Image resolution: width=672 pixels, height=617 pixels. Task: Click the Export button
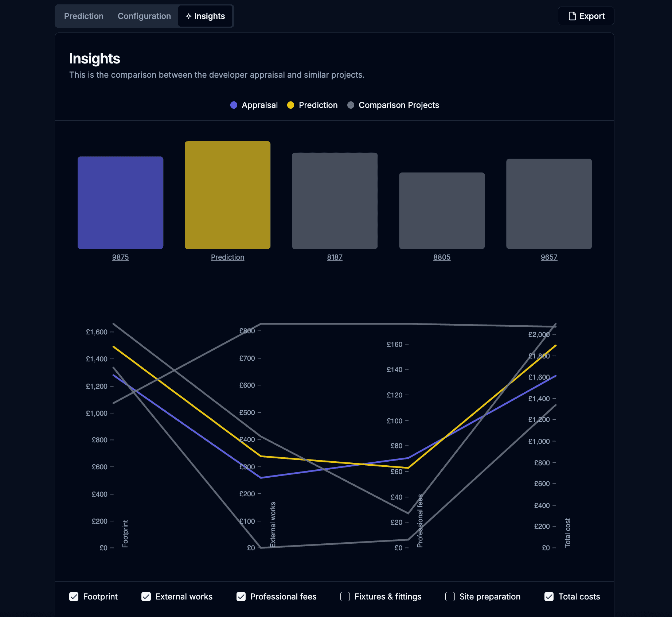point(586,16)
